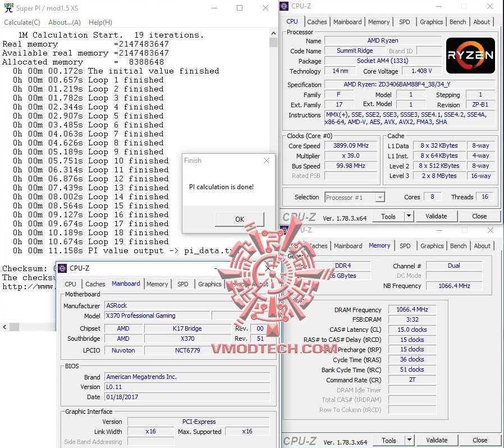Image resolution: width=504 pixels, height=448 pixels.
Task: Minimize the top CPU-Z window
Action: pyautogui.click(x=439, y=6)
